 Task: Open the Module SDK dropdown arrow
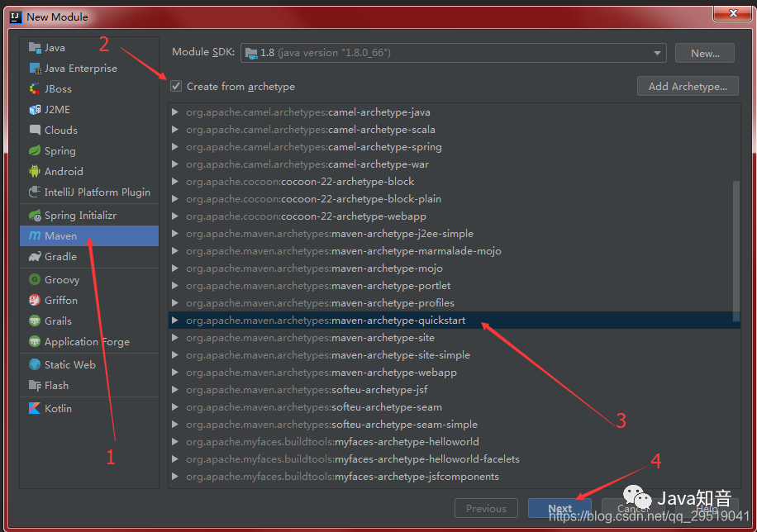click(657, 53)
